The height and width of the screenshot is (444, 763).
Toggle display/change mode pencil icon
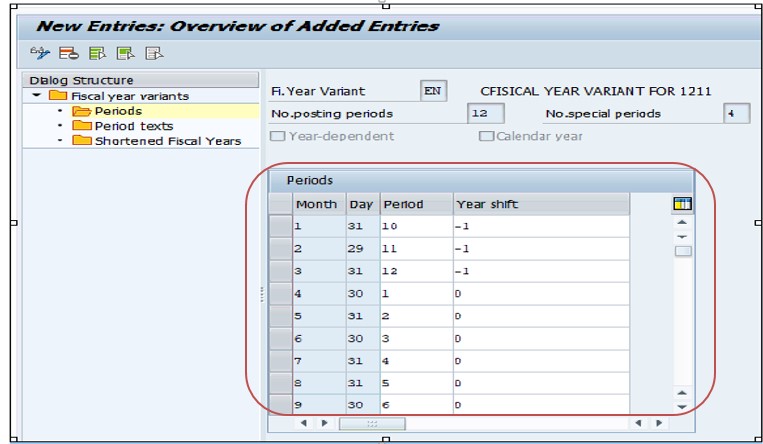40,53
